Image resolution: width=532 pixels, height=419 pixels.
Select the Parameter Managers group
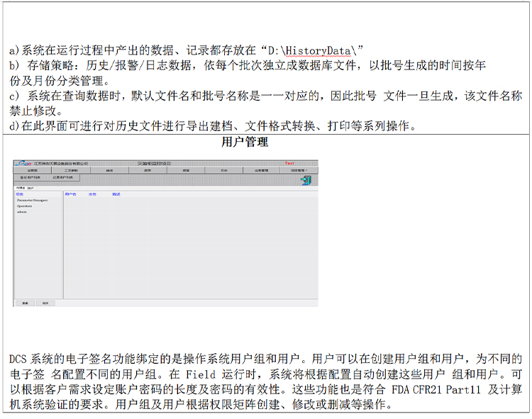pos(32,201)
